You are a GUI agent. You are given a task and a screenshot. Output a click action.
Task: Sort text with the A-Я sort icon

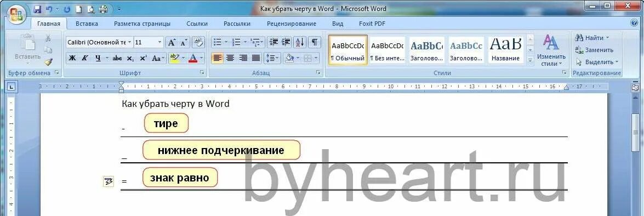300,42
